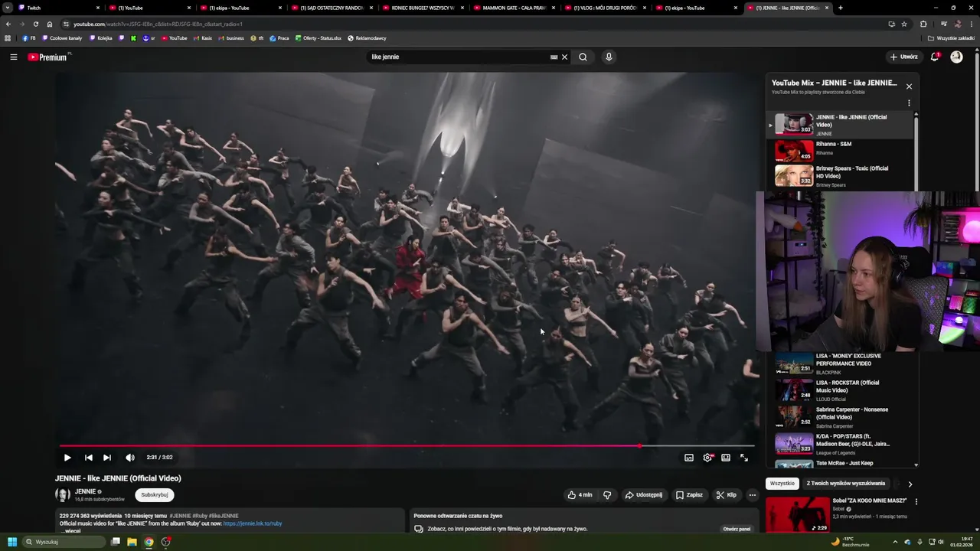The image size is (980, 551).
Task: Skip to the next video
Action: (x=107, y=458)
